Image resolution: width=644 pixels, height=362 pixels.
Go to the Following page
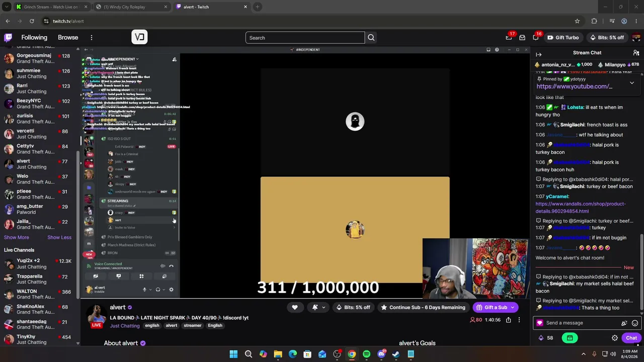34,38
